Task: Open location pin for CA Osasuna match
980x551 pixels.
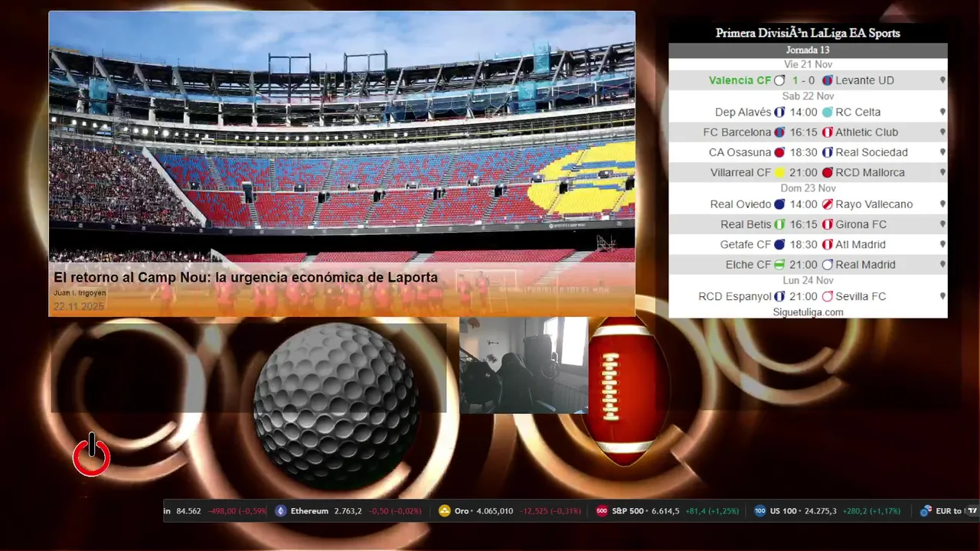Action: 942,152
